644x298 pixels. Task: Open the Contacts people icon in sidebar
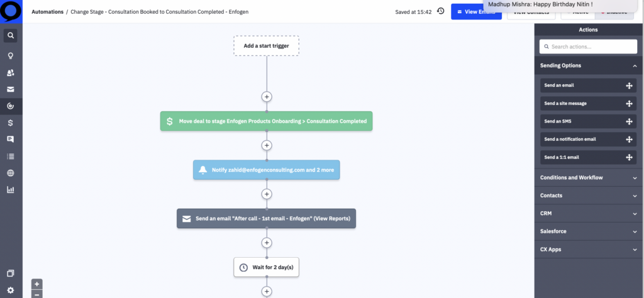click(11, 73)
